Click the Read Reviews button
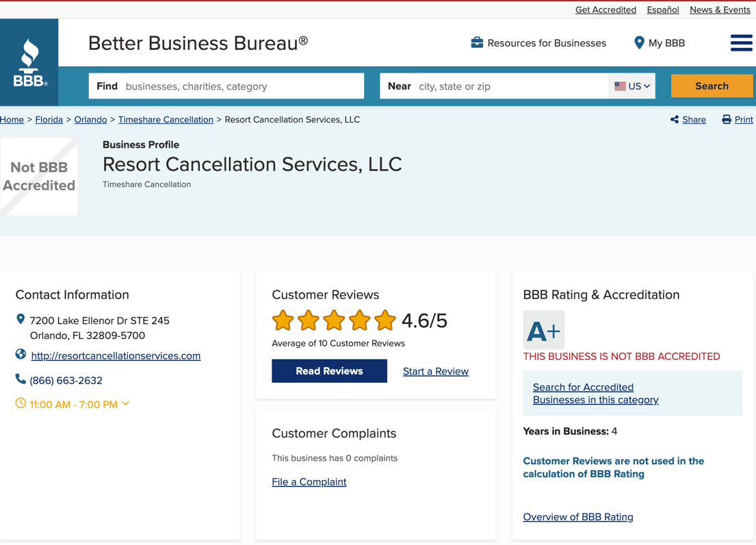 pos(329,371)
